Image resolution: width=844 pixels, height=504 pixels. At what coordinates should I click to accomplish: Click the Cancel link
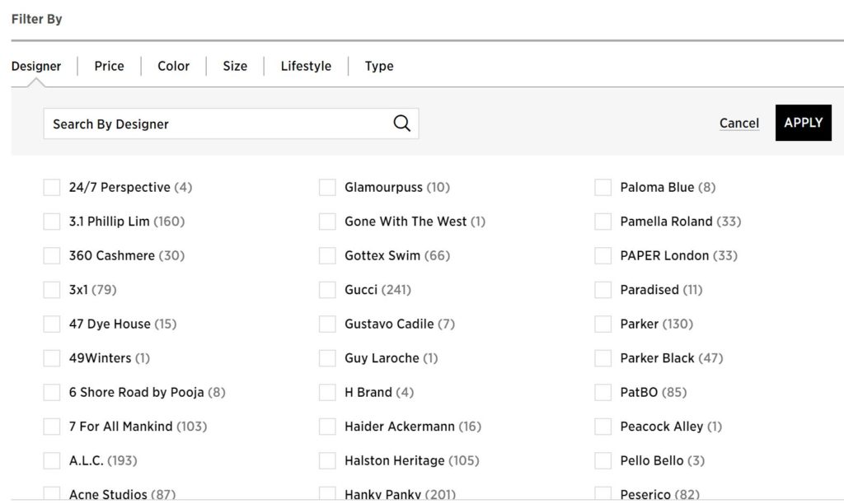(738, 124)
